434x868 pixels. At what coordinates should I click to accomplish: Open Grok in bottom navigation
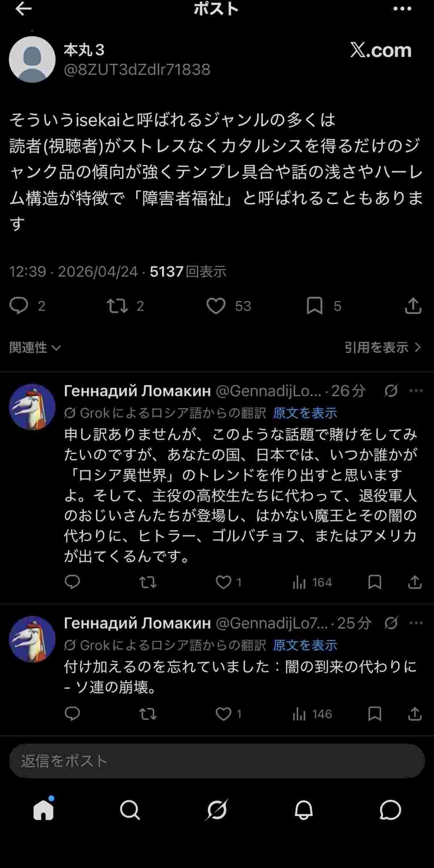217,809
